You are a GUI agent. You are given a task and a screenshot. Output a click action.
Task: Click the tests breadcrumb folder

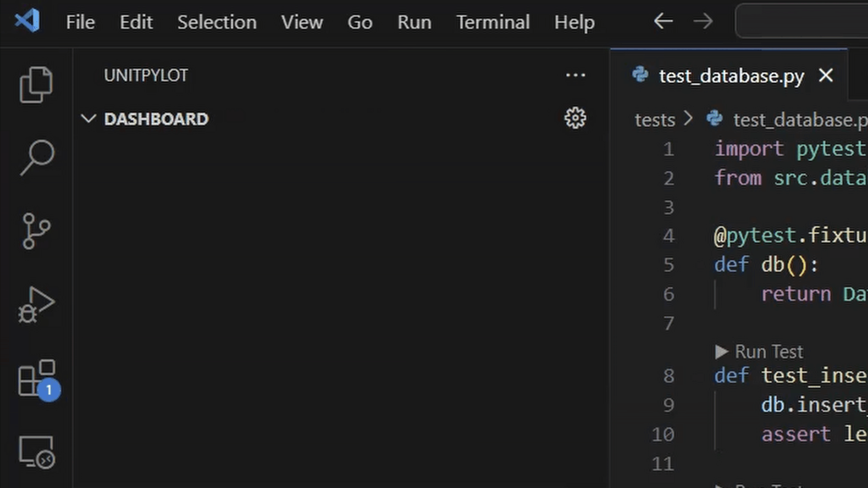[654, 120]
